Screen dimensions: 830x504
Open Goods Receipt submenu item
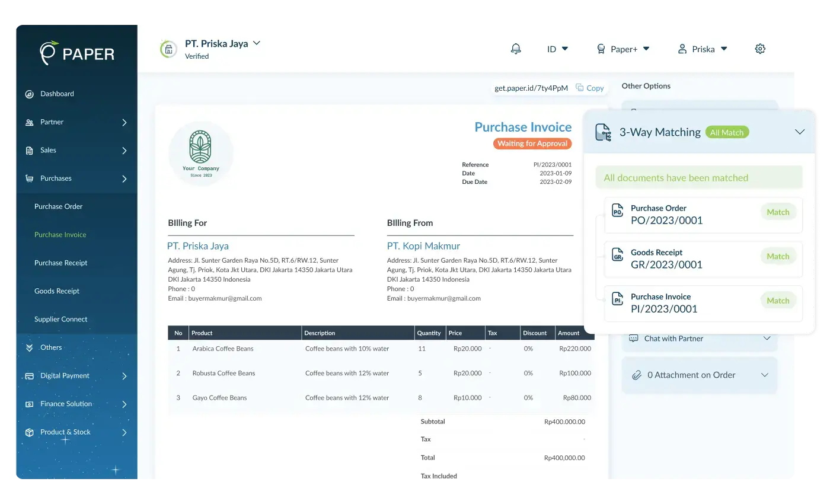[57, 291]
